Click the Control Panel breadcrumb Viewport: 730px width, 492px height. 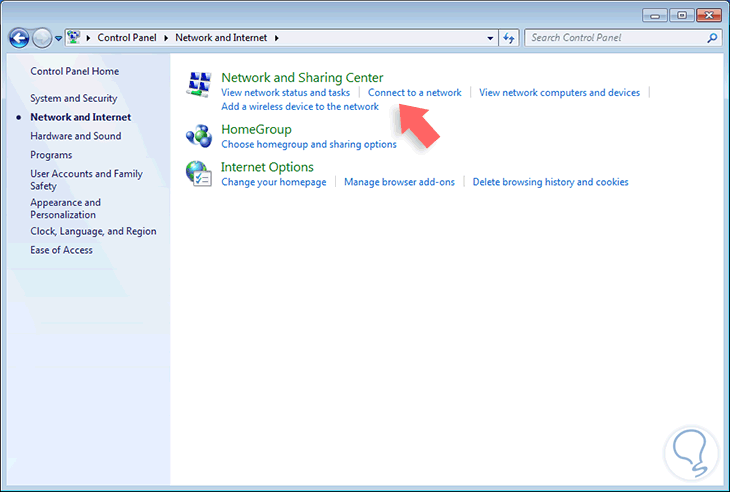tap(127, 38)
